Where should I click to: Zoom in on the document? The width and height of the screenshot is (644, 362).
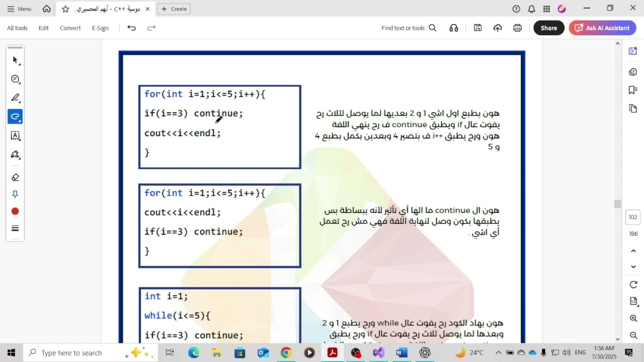tap(633, 319)
